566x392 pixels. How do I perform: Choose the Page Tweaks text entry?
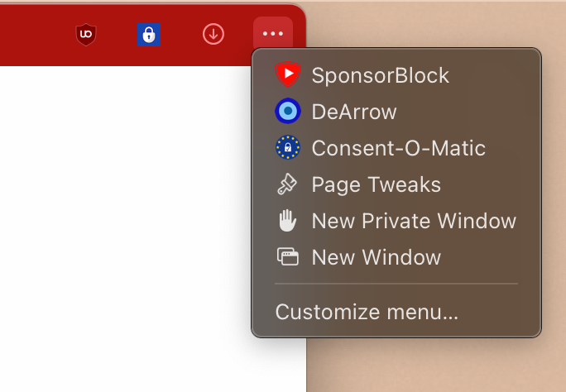click(376, 184)
